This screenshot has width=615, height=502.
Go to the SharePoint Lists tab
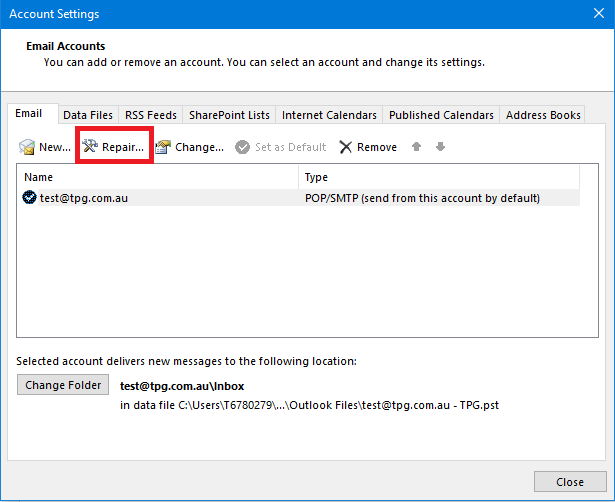tap(229, 115)
